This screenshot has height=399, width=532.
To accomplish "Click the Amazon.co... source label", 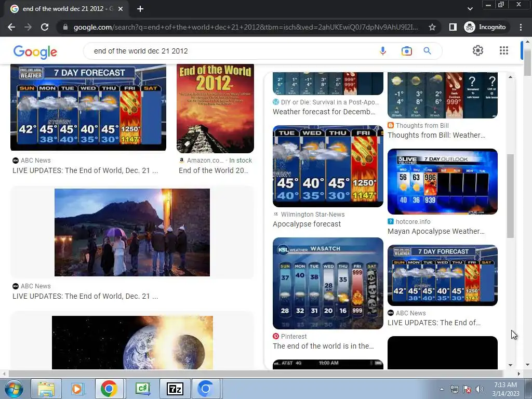I will 205,160.
